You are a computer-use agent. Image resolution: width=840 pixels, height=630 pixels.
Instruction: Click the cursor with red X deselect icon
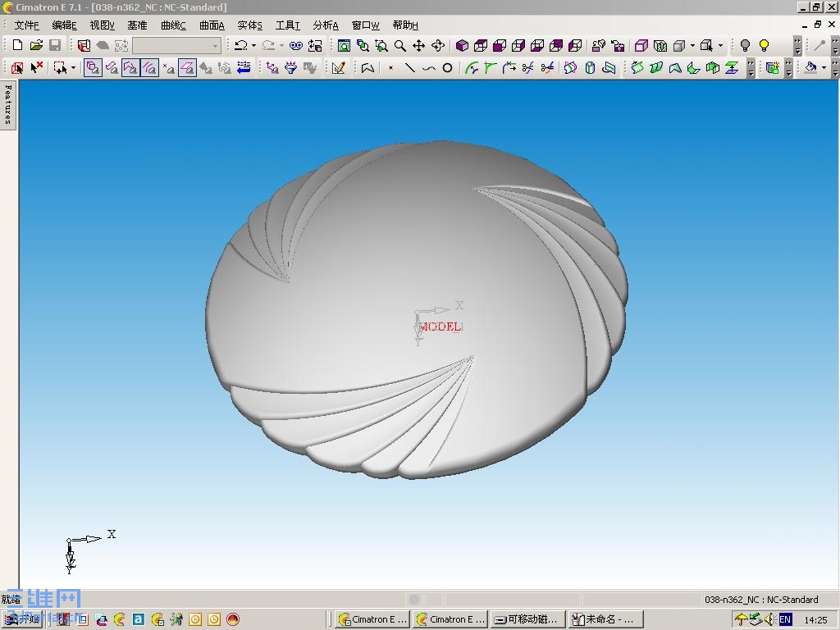pos(36,68)
